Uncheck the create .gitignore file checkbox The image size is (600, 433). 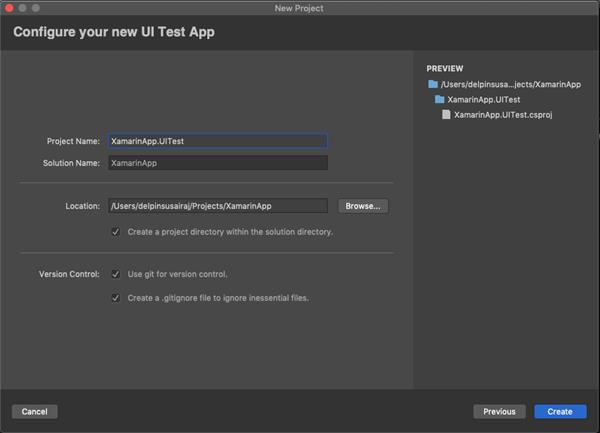(116, 298)
